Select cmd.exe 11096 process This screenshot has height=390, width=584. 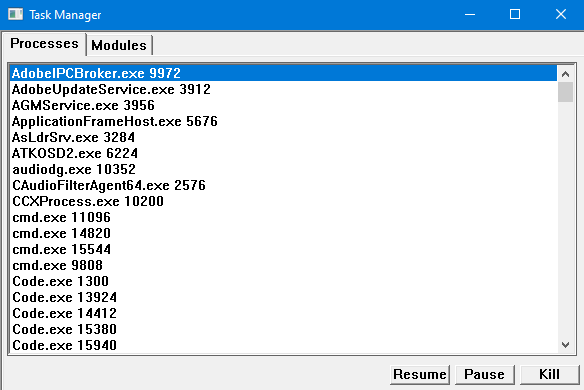(x=283, y=218)
